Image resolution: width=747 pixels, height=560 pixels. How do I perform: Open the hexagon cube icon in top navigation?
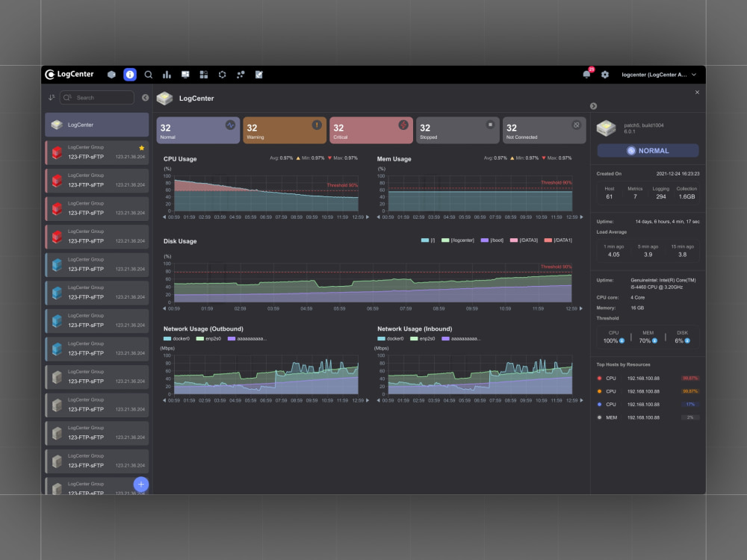coord(111,74)
